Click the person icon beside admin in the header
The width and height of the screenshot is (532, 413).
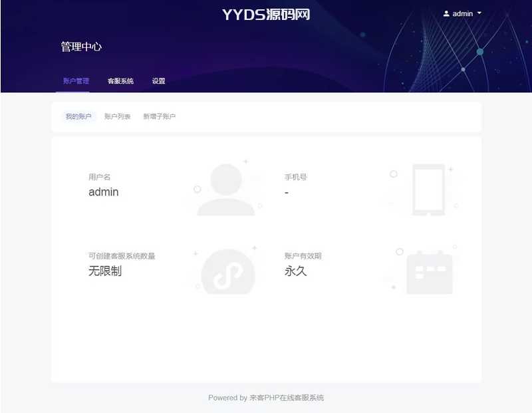[446, 13]
